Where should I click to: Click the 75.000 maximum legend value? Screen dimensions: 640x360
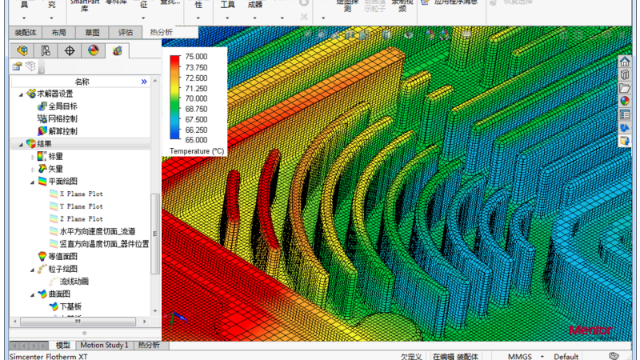[x=196, y=56]
